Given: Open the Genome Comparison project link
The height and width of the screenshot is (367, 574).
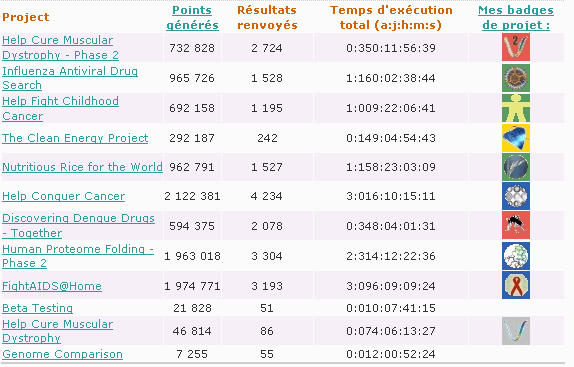Looking at the screenshot, I should point(62,354).
